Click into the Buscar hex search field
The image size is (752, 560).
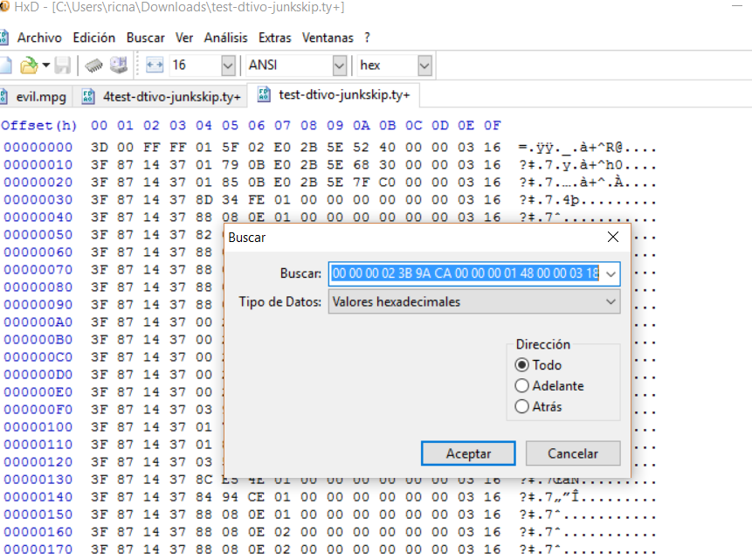coord(465,274)
